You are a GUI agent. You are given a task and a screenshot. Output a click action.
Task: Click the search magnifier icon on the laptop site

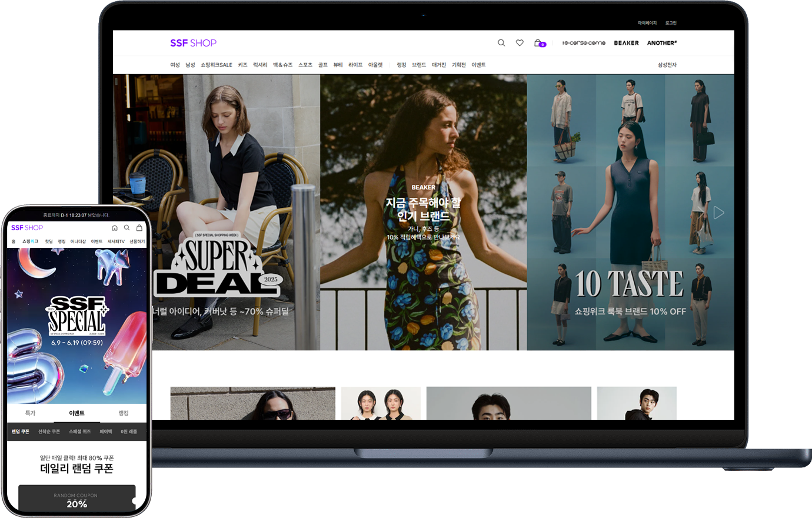point(501,43)
